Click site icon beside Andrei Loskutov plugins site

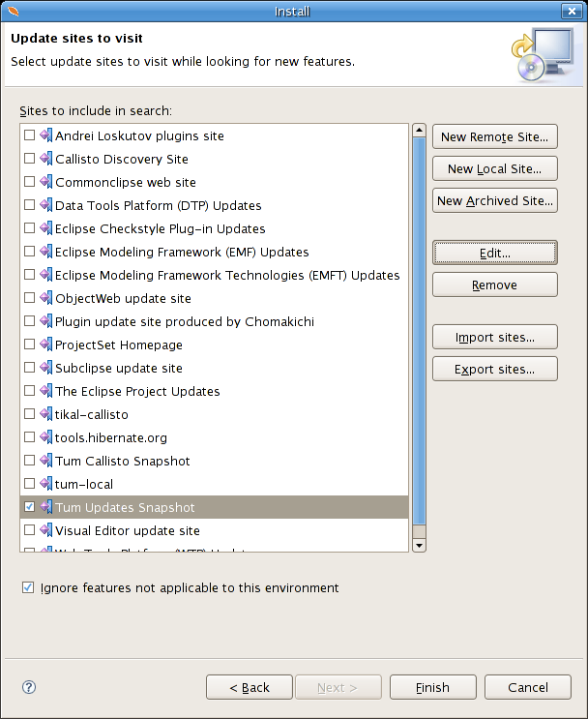point(45,135)
